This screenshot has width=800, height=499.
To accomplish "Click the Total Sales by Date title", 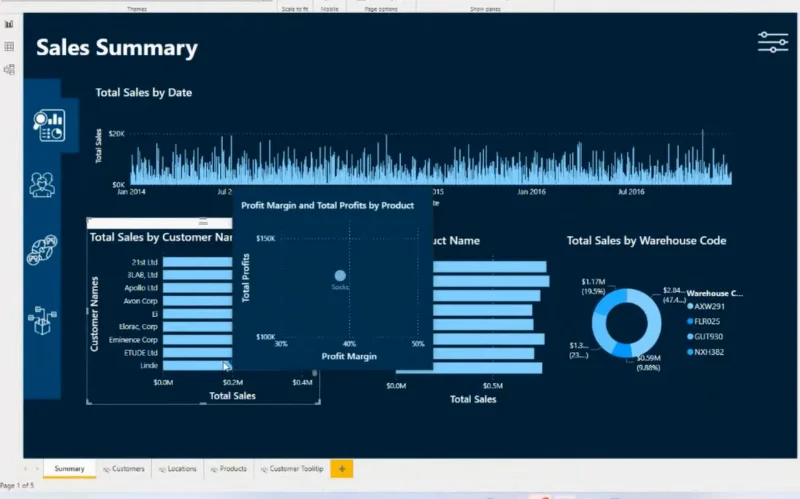I will 144,92.
